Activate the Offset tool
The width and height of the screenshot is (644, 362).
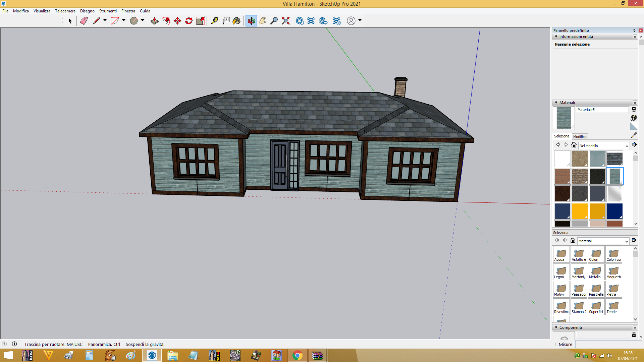pyautogui.click(x=166, y=21)
